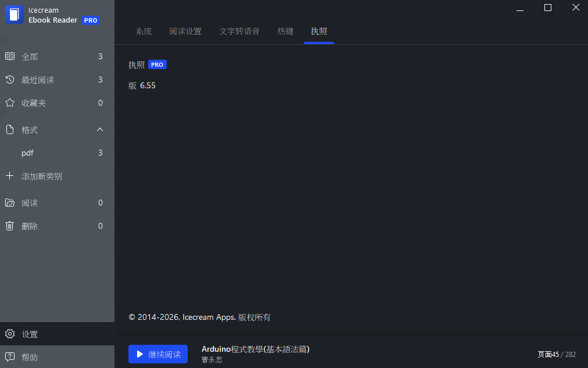Click the question mark icon beside 帮助
Image resolution: width=588 pixels, height=368 pixels.
tap(10, 357)
